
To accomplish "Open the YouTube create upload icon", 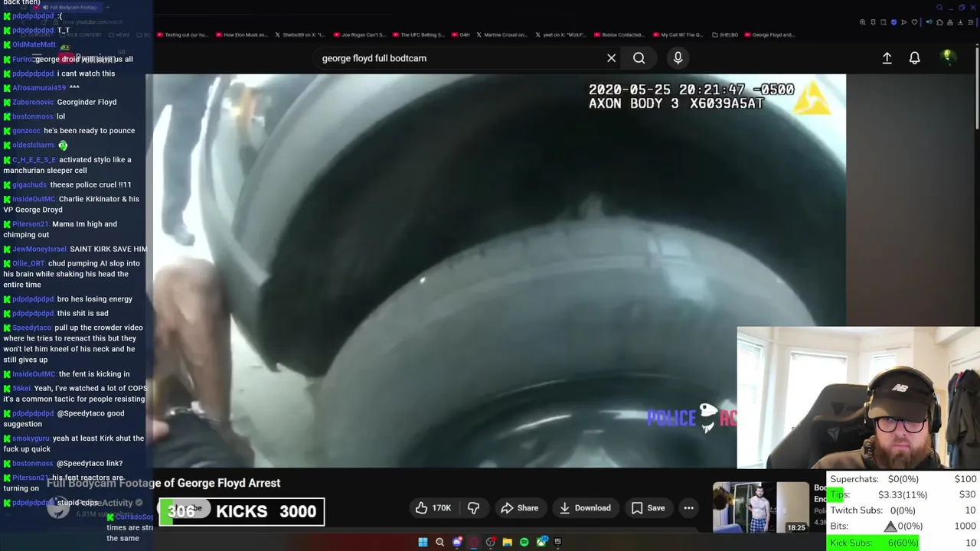I will point(887,58).
